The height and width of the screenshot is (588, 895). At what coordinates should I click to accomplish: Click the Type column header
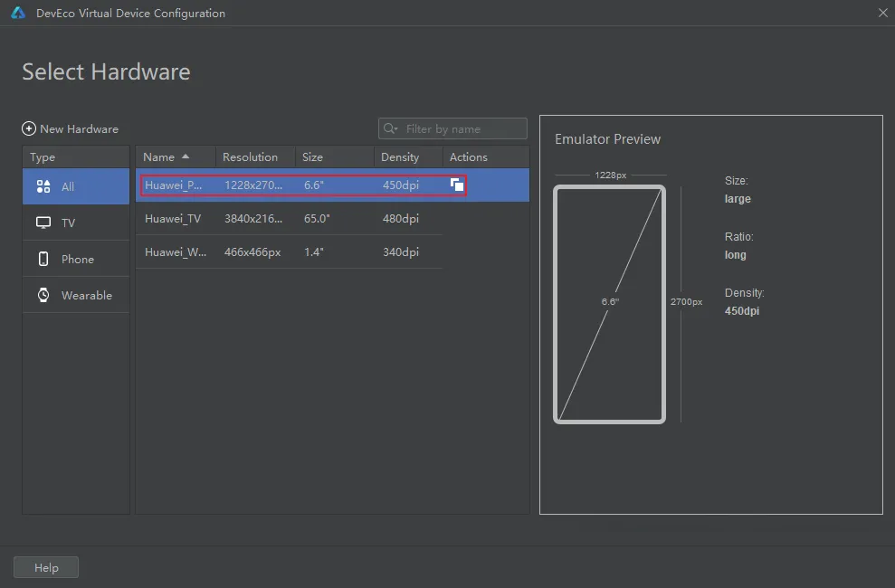pos(76,156)
